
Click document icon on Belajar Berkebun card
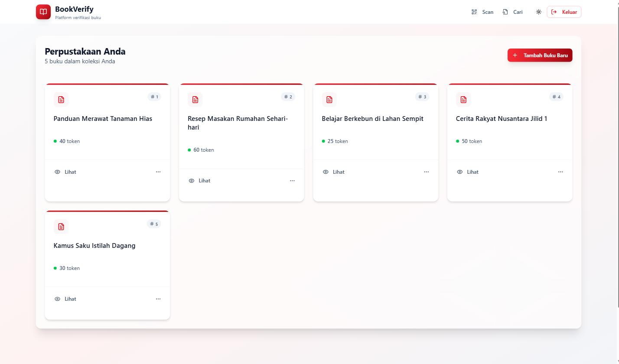(329, 100)
